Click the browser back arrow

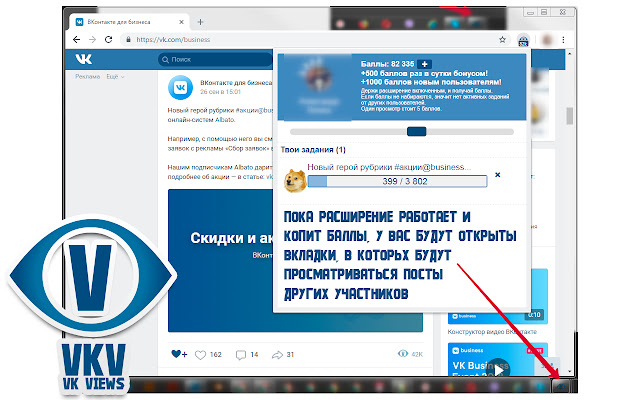pyautogui.click(x=76, y=40)
